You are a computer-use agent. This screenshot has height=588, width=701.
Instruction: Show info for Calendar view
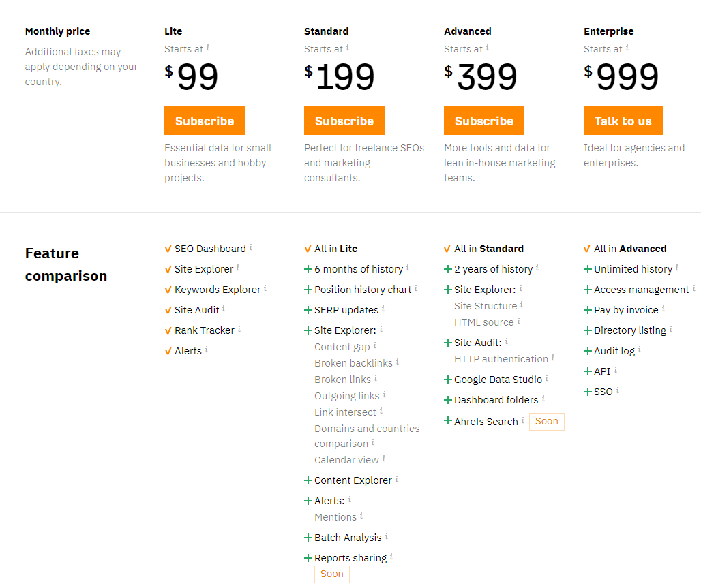click(384, 458)
